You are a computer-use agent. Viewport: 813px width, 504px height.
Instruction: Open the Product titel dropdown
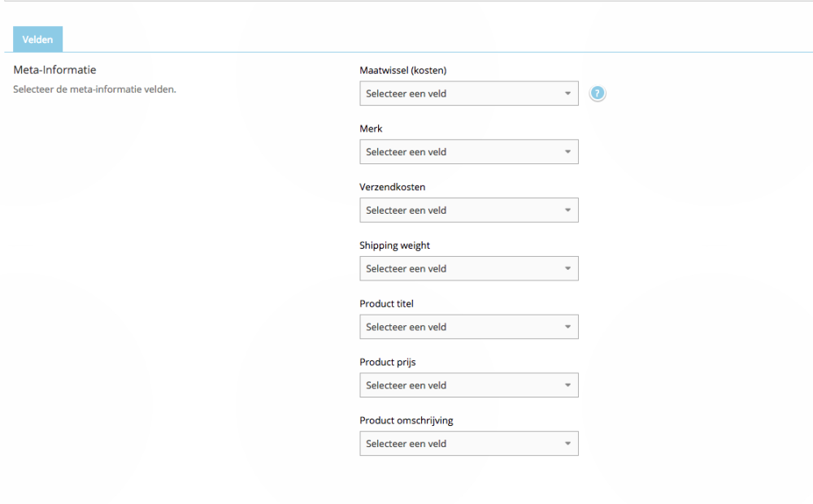click(x=468, y=328)
